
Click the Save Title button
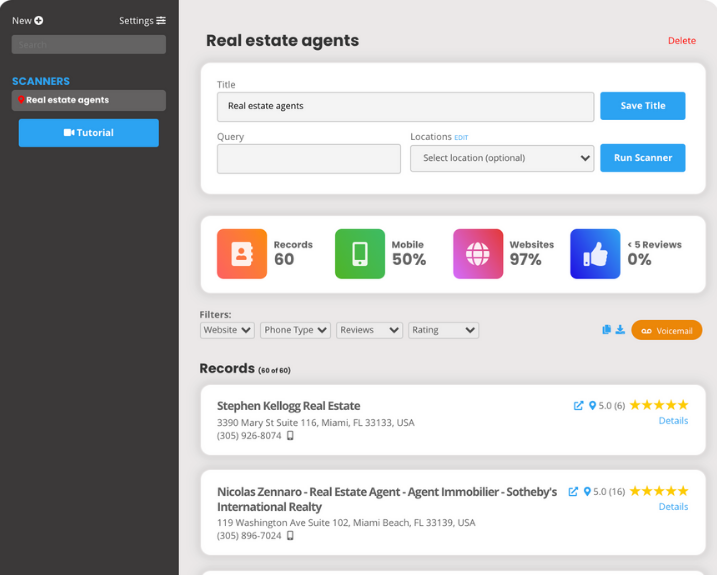(x=643, y=106)
